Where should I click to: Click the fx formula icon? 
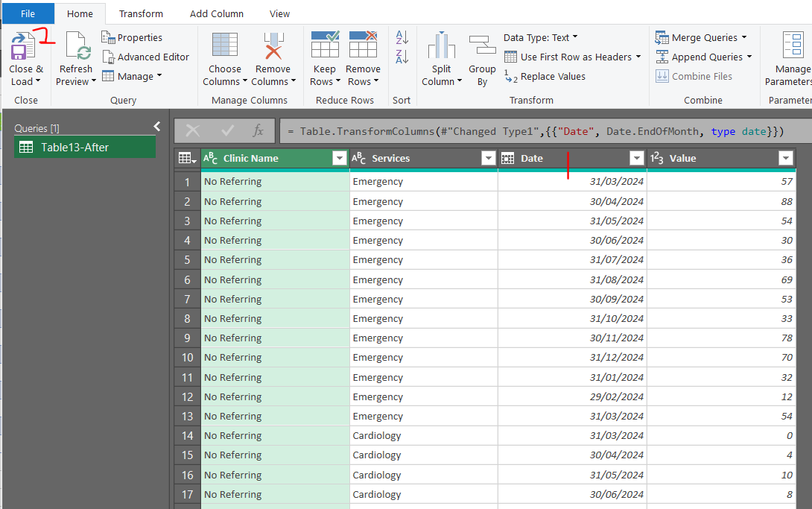tap(258, 131)
